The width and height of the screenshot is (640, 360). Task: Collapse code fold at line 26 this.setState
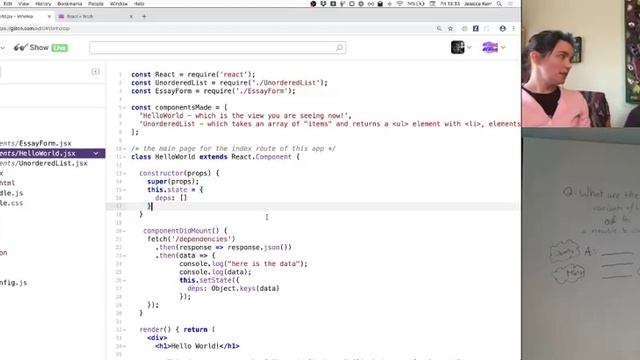point(124,280)
